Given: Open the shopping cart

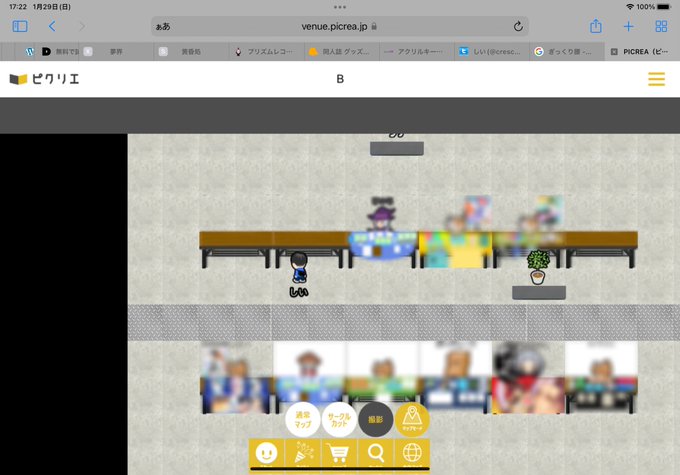Looking at the screenshot, I should pos(339,453).
